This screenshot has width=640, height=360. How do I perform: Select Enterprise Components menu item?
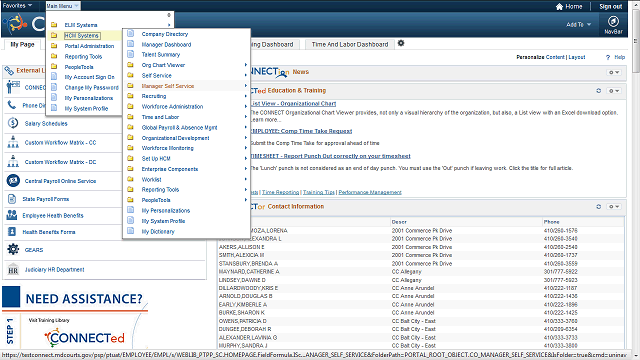pyautogui.click(x=169, y=169)
